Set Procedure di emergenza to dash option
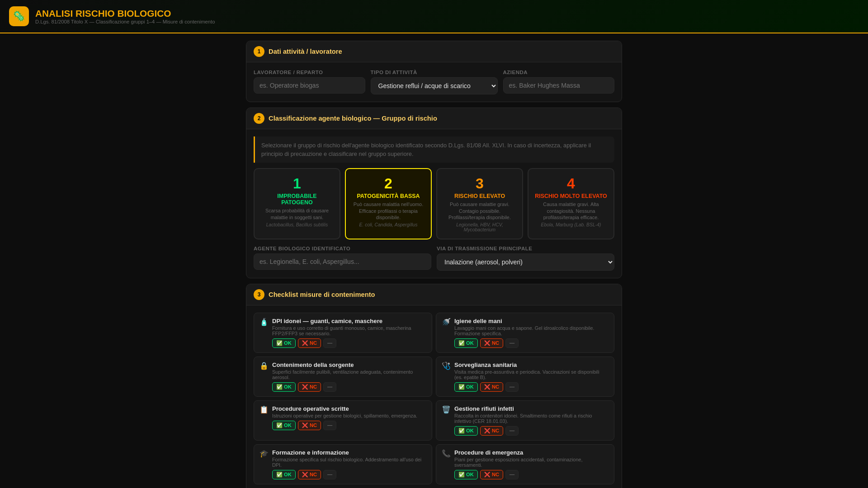 click(x=512, y=475)
